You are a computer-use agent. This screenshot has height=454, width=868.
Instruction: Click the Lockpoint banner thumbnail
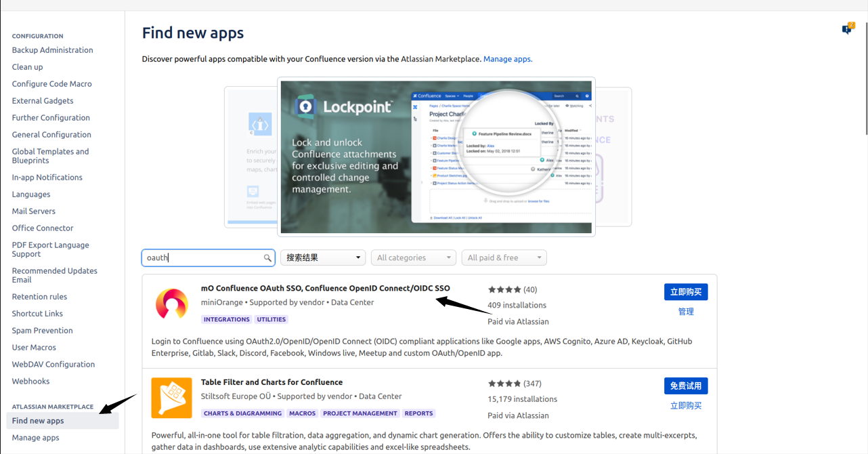435,157
